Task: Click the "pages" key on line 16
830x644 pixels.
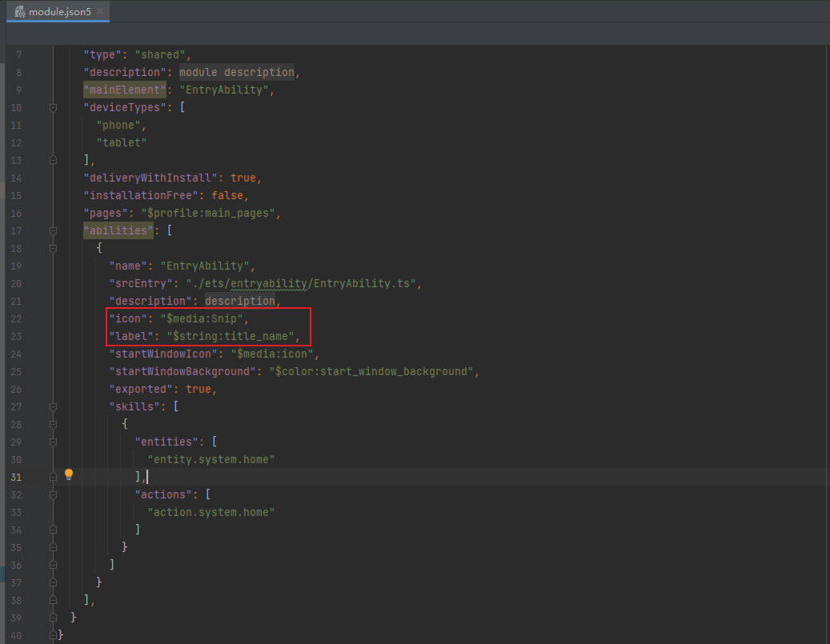Action: pyautogui.click(x=106, y=214)
